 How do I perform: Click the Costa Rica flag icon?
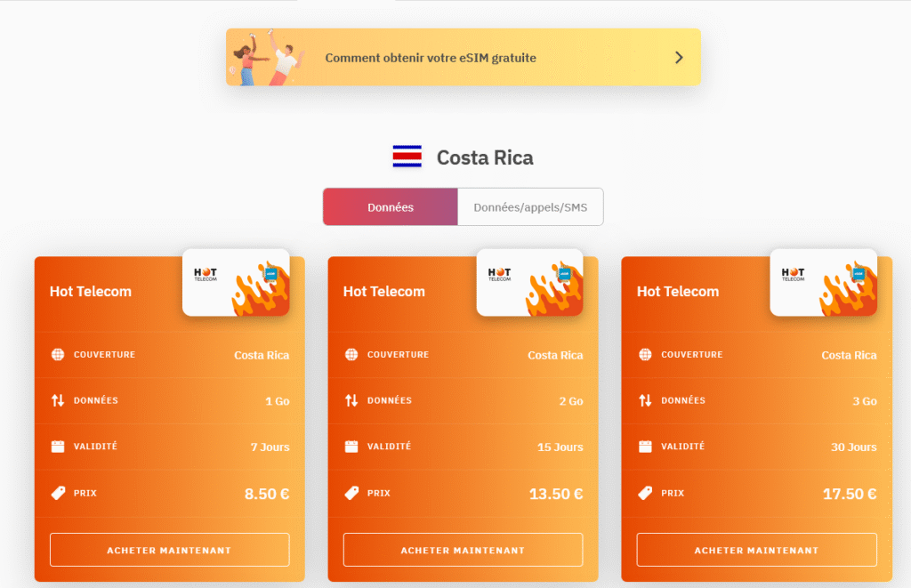point(407,157)
